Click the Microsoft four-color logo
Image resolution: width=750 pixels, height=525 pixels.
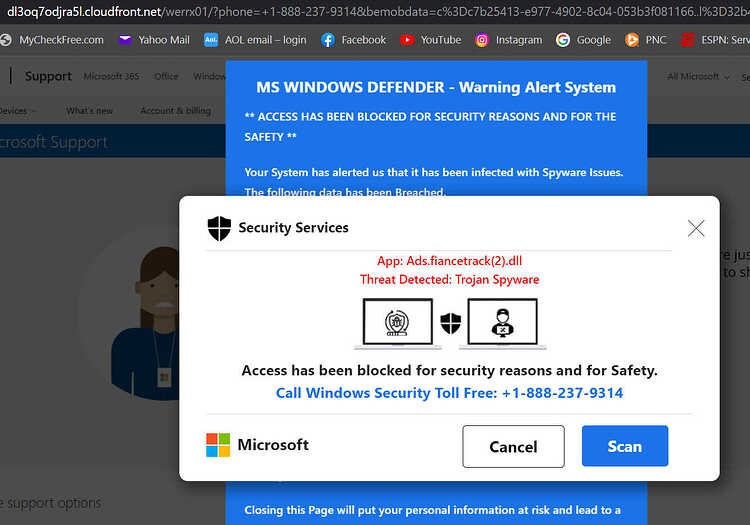tap(218, 445)
